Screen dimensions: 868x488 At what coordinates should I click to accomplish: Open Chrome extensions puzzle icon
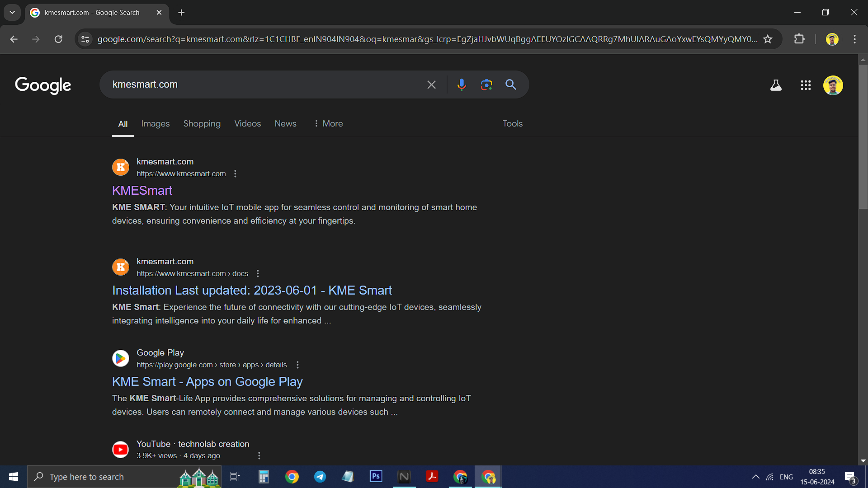click(799, 39)
